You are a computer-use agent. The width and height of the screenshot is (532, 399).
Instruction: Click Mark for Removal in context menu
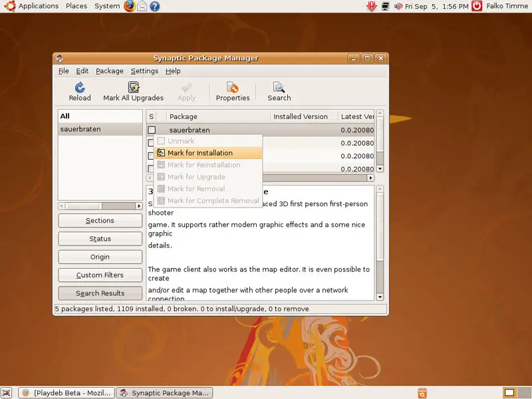pyautogui.click(x=208, y=189)
